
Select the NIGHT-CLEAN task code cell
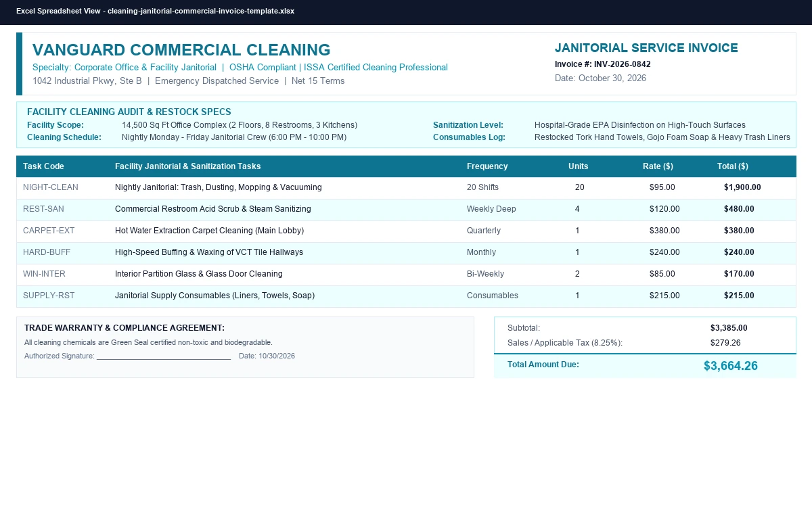[51, 187]
